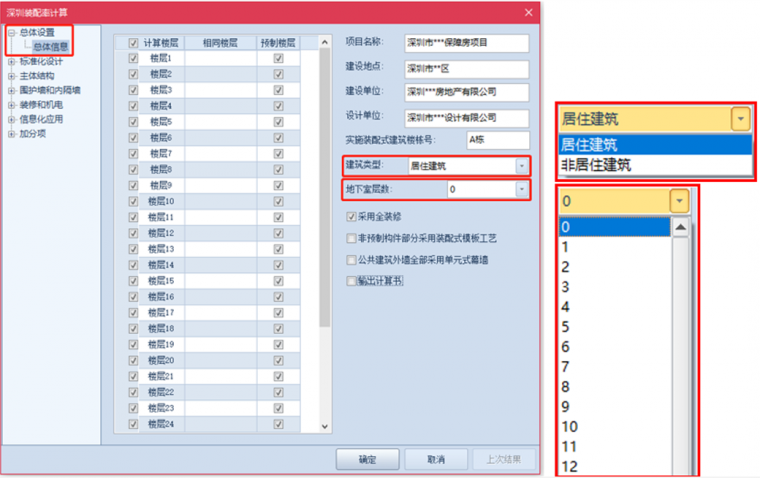Click the 项目名称 input field
The height and width of the screenshot is (478, 760).
tap(465, 43)
